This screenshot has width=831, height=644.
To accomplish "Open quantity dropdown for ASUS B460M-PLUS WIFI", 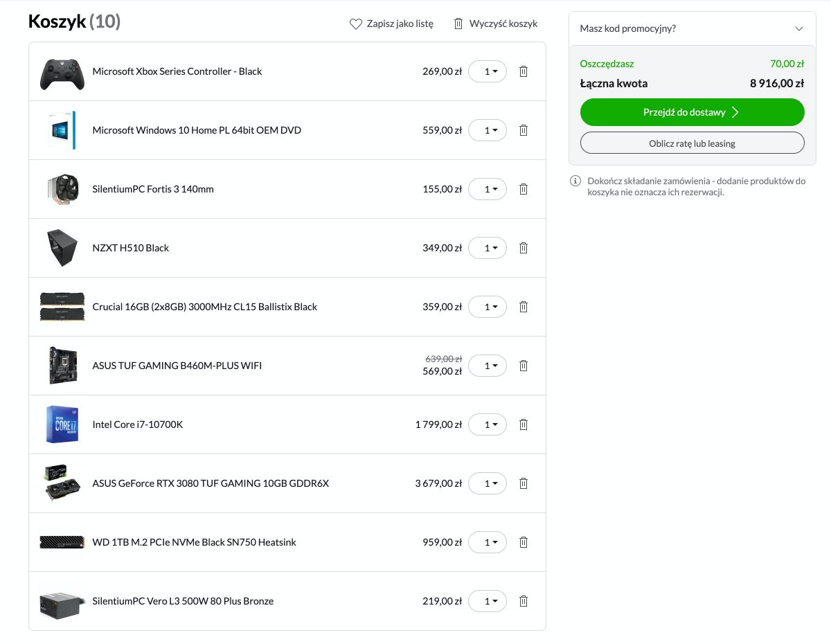I will click(488, 366).
